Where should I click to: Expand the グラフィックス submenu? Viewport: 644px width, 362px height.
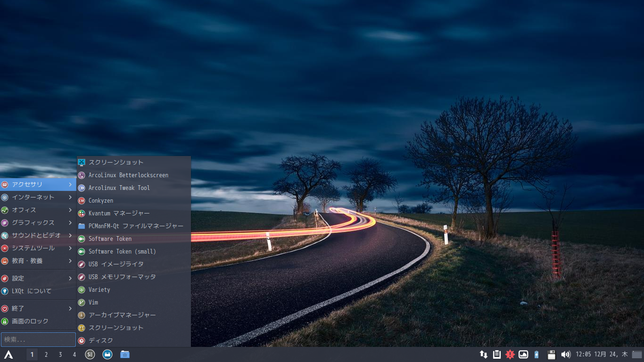tap(38, 222)
